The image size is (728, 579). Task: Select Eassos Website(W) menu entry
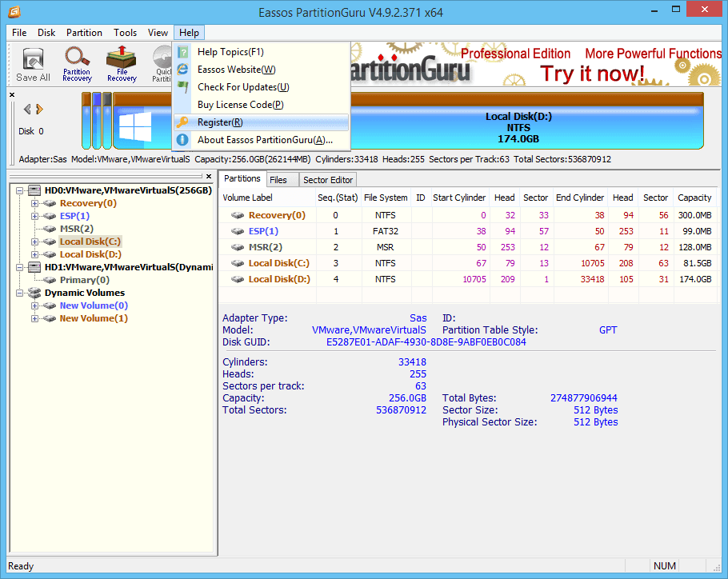pyautogui.click(x=261, y=70)
